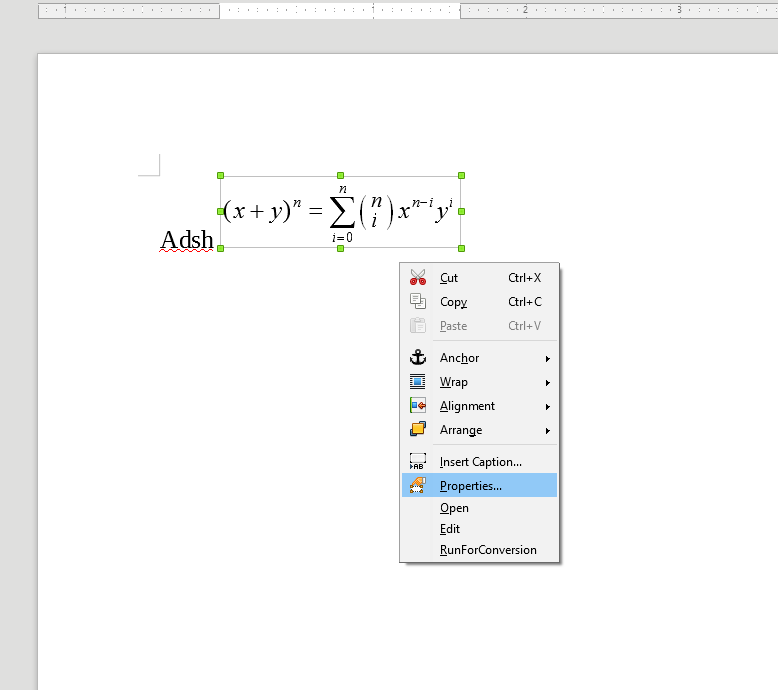Click the Properties icon
This screenshot has height=690, width=778.
[x=418, y=485]
